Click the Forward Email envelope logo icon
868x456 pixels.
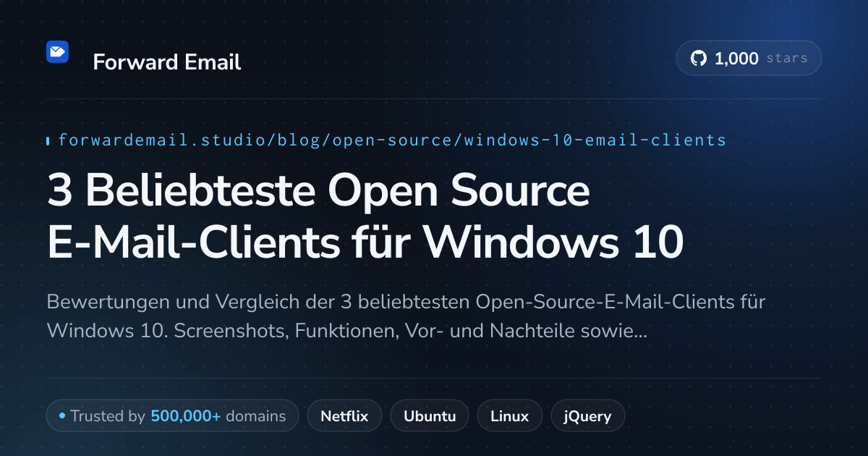point(57,51)
